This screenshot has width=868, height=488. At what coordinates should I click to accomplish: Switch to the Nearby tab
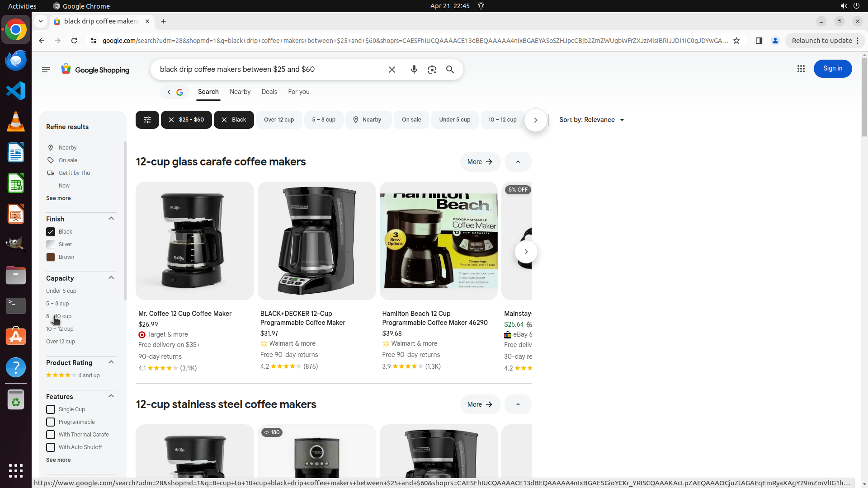pyautogui.click(x=240, y=92)
